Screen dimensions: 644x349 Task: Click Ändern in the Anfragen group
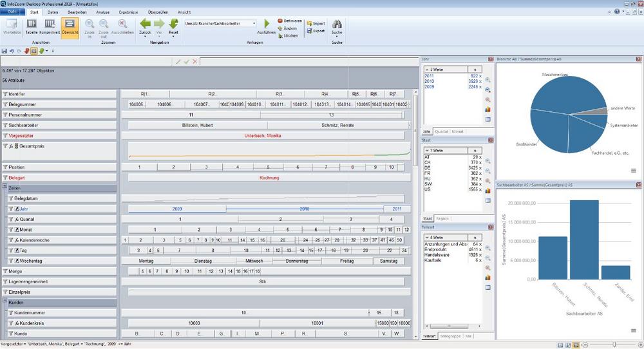tap(287, 28)
